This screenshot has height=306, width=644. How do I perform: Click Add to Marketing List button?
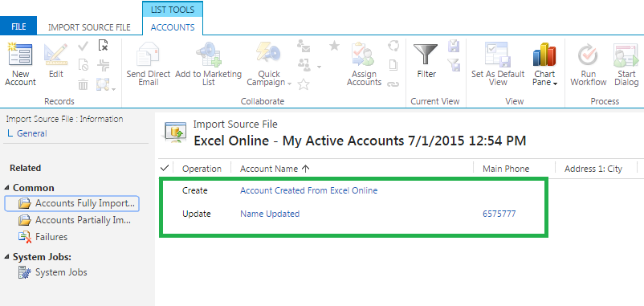click(x=208, y=65)
